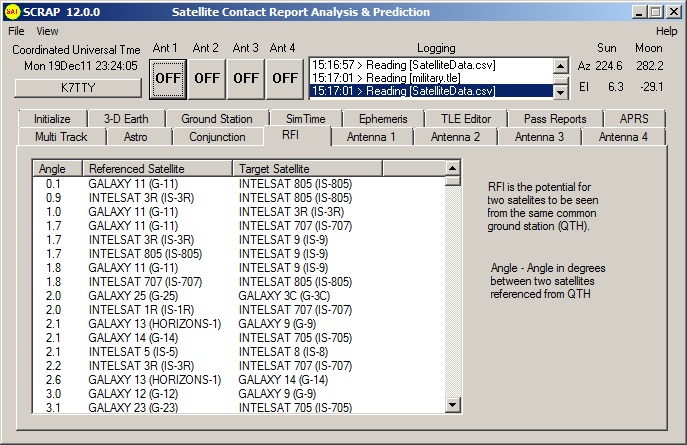Screen dimensions: 687x445
Task: Switch to the Conjunction tab
Action: tap(217, 137)
